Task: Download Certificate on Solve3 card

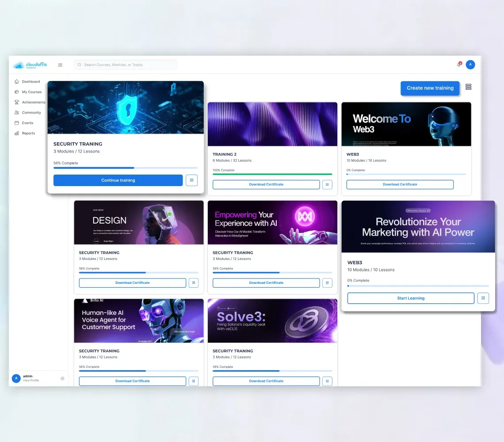Action: tap(266, 381)
